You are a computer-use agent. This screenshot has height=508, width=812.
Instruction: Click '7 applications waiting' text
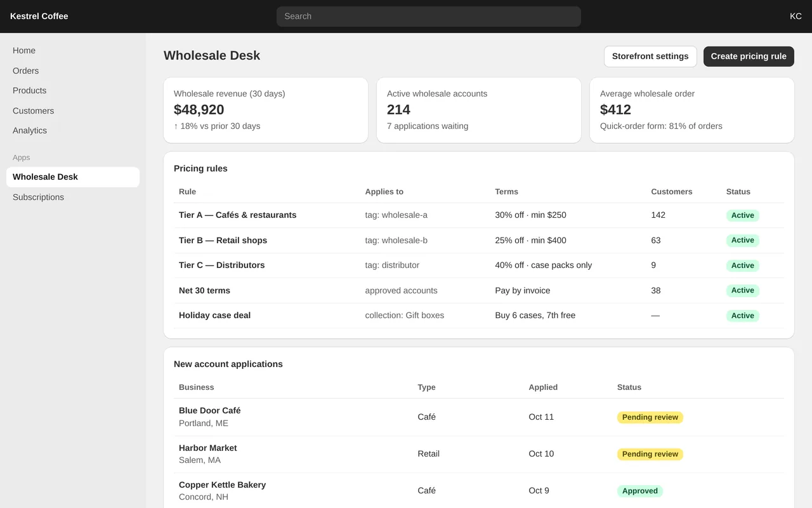coord(428,126)
